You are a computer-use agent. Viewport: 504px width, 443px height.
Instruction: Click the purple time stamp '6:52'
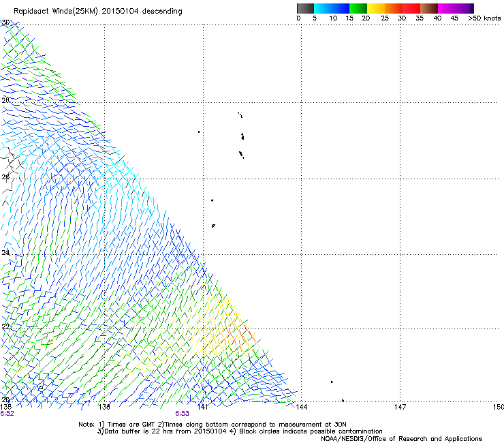tap(7, 414)
